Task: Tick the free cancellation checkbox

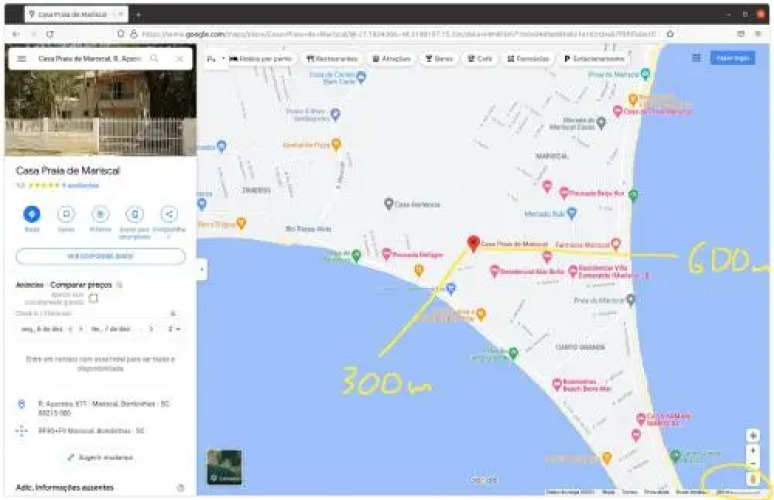Action: click(x=93, y=298)
